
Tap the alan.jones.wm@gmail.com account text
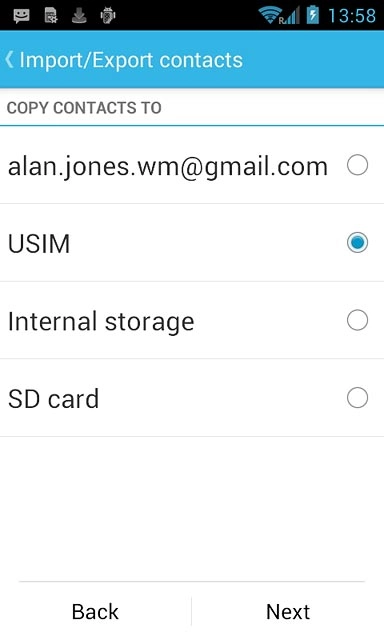tap(168, 167)
